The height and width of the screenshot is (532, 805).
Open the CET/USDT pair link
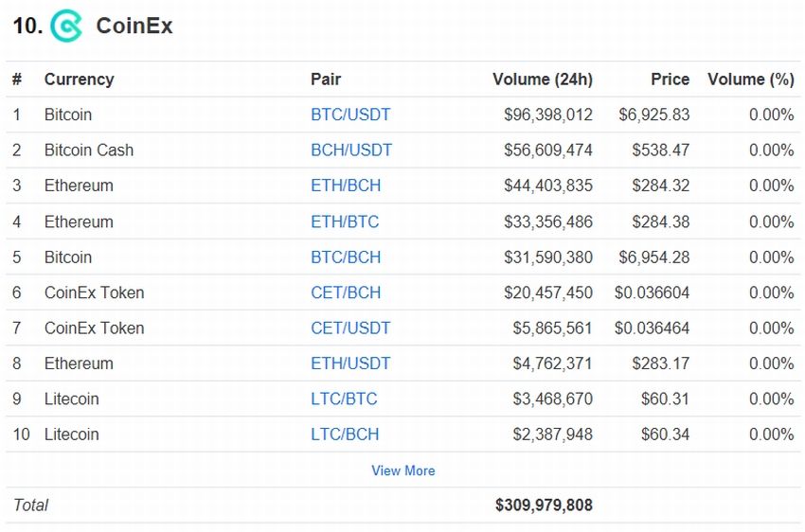(350, 328)
